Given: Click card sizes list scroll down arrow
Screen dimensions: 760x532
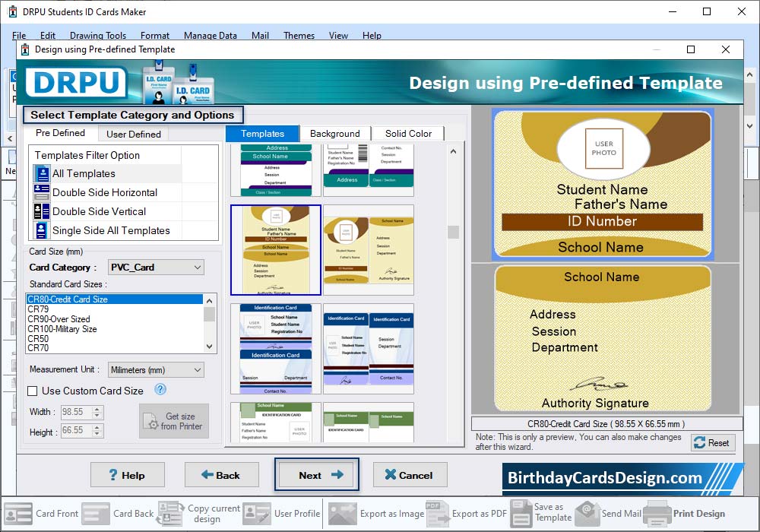Looking at the screenshot, I should tap(210, 347).
